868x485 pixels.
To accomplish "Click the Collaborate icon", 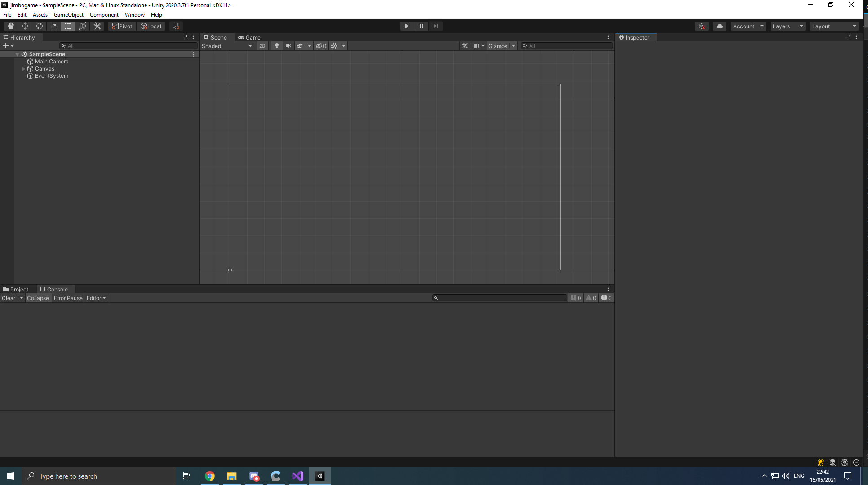I will [702, 26].
